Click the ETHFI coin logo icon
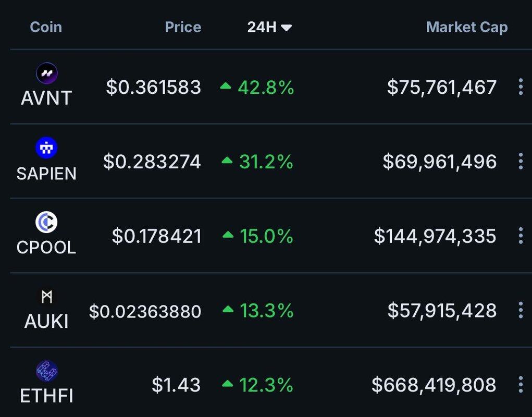Image resolution: width=532 pixels, height=417 pixels. tap(47, 371)
